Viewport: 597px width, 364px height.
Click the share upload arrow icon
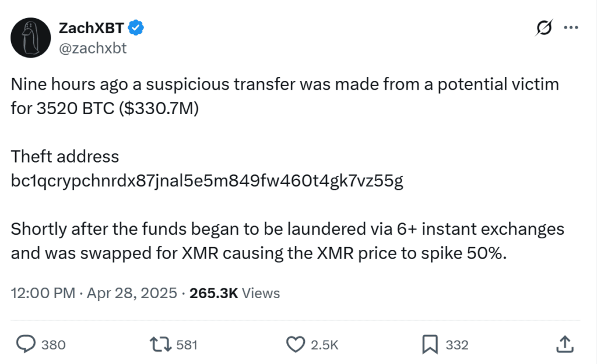[x=564, y=345]
